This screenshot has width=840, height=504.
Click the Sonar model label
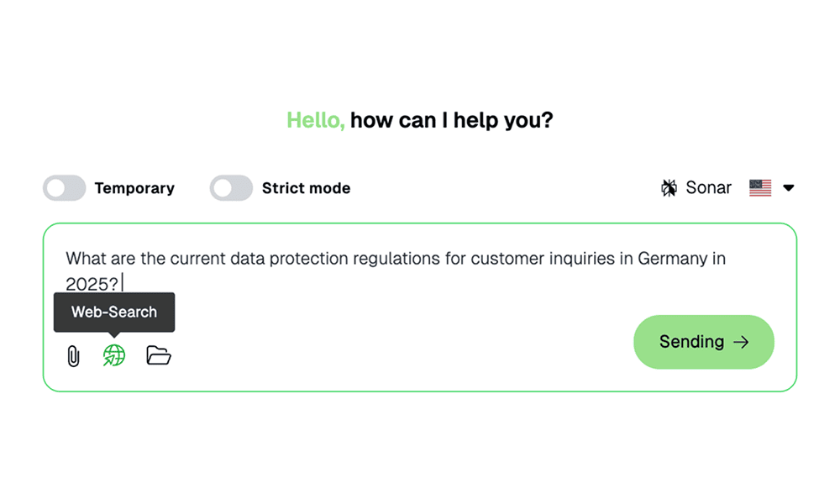708,187
